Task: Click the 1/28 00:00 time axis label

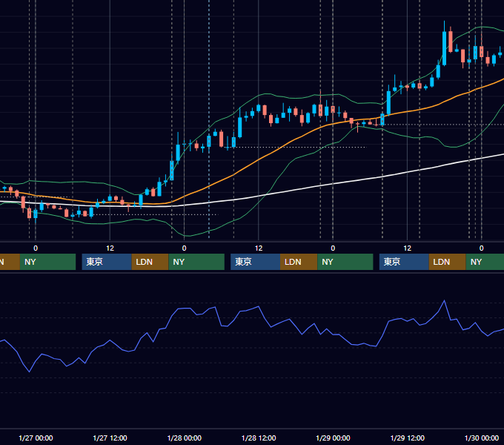Action: pyautogui.click(x=184, y=438)
